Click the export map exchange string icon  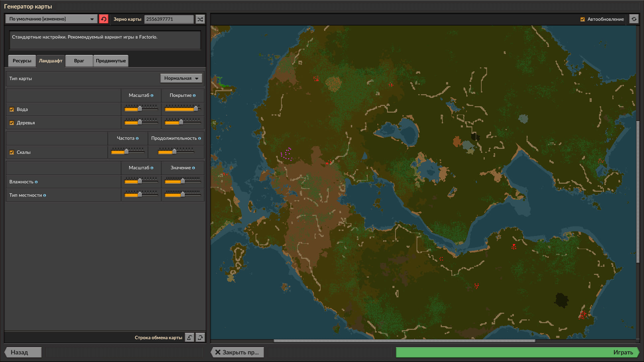[200, 338]
